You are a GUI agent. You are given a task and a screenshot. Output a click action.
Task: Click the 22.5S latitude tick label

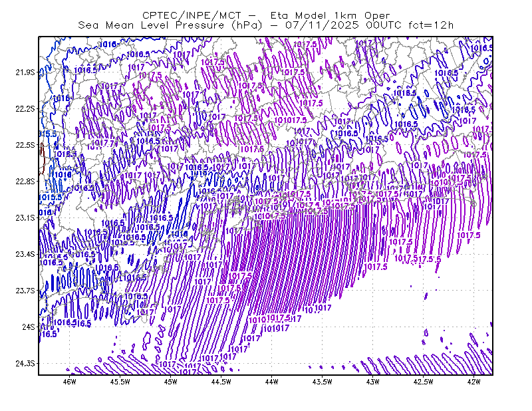[25, 145]
